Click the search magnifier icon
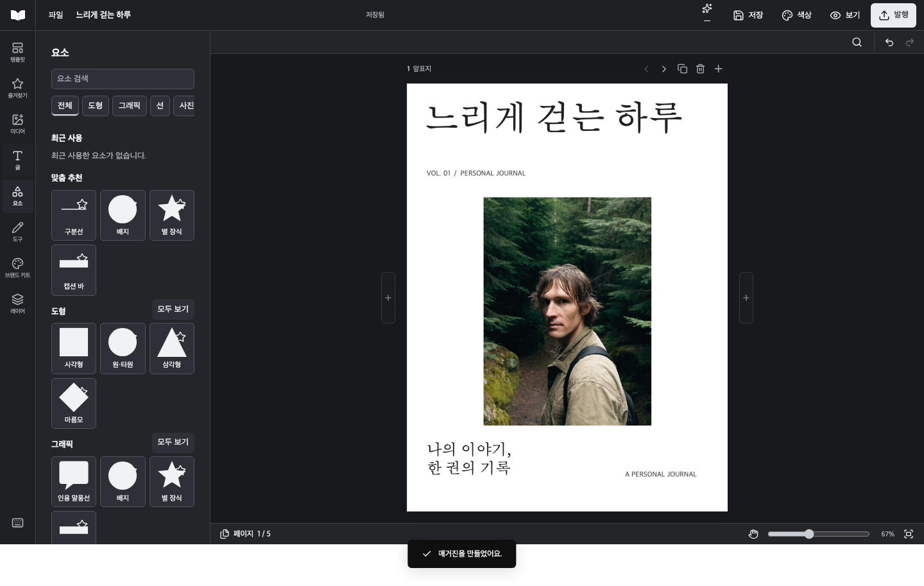 click(x=857, y=42)
